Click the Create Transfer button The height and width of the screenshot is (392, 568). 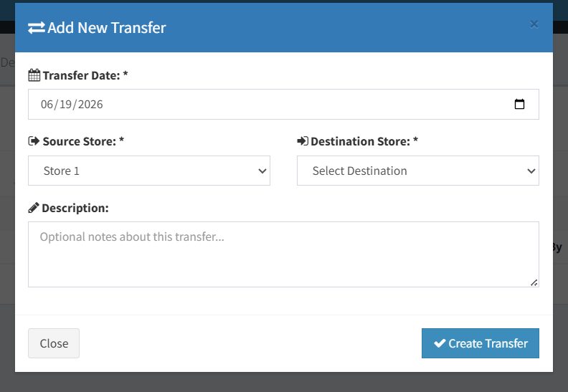(481, 343)
